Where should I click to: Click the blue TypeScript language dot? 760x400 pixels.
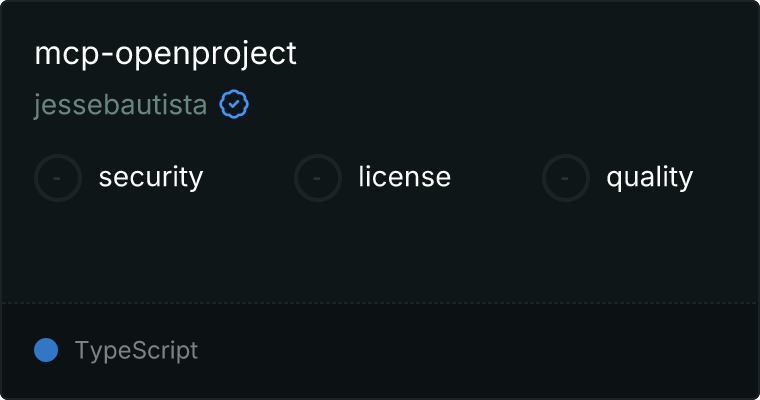(x=46, y=350)
